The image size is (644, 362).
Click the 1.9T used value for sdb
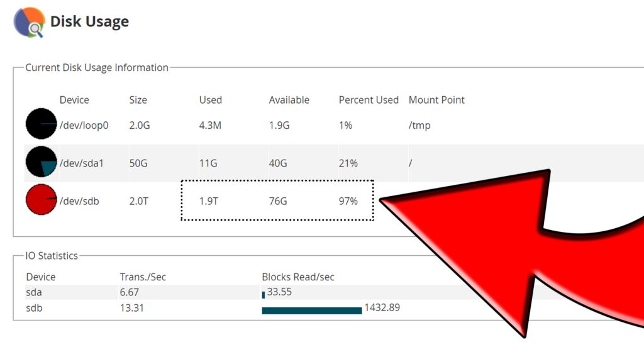pos(209,201)
